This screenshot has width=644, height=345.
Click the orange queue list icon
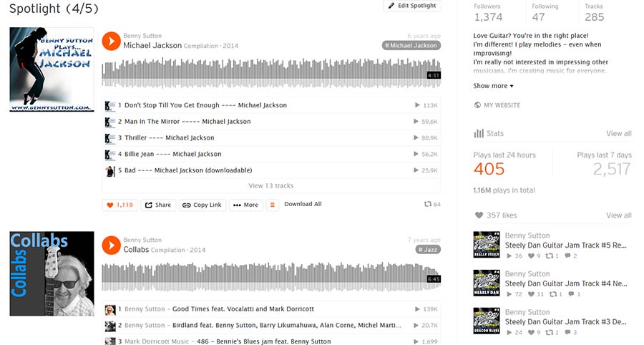[x=273, y=205]
